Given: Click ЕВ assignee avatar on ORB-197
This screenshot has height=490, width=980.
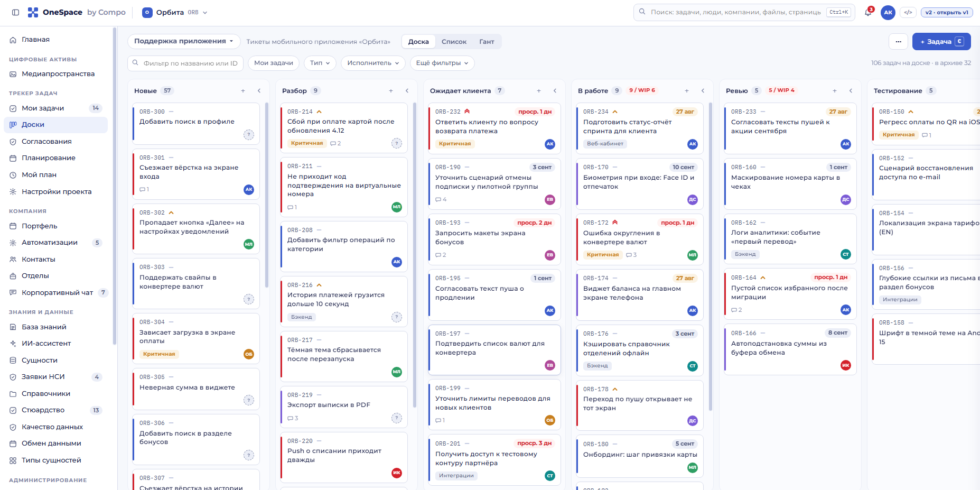Looking at the screenshot, I should coord(550,365).
